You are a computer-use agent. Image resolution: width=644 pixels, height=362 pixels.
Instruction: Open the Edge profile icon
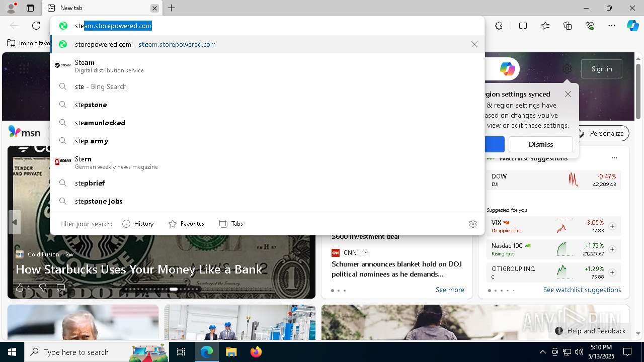11,8
